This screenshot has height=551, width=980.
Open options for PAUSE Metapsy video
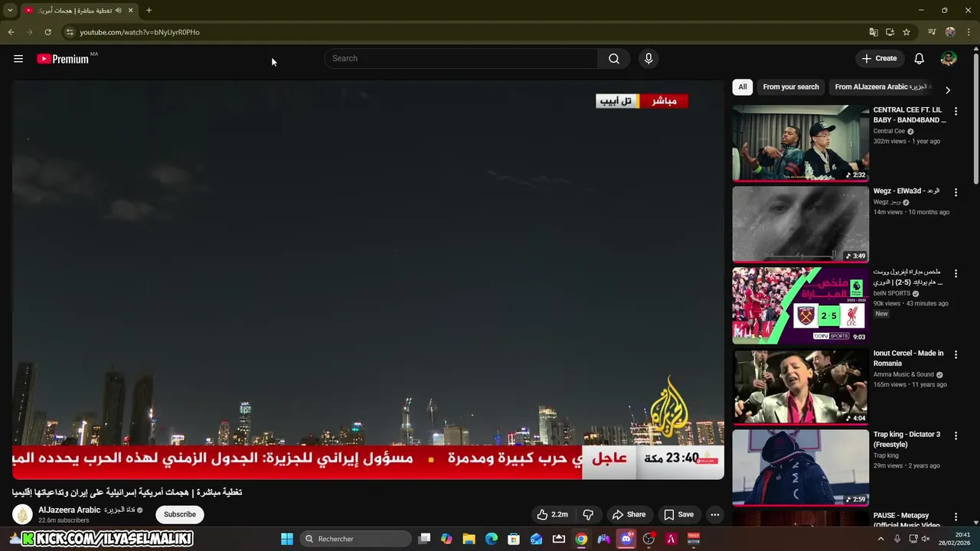click(x=955, y=517)
